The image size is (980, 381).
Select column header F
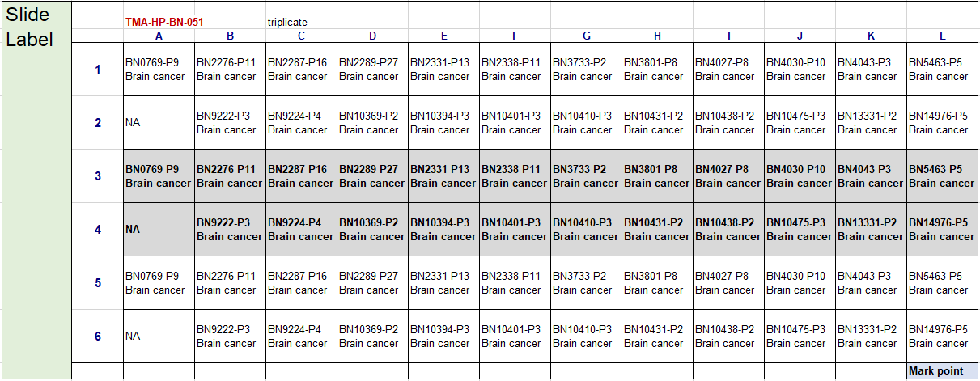coord(515,36)
